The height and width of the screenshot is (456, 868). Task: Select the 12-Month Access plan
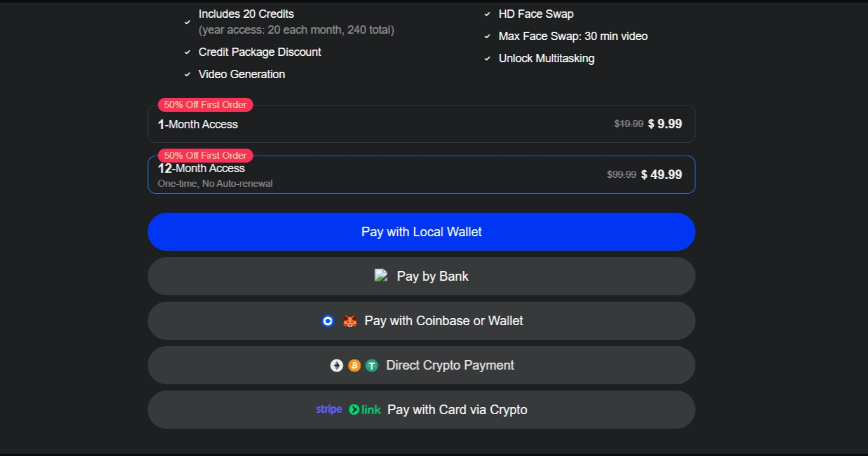click(x=421, y=174)
